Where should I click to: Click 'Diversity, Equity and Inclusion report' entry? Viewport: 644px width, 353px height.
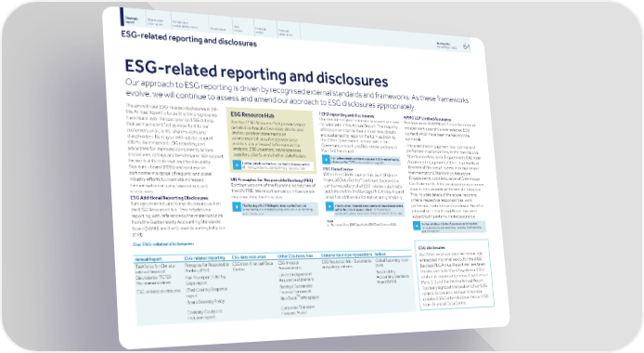pyautogui.click(x=204, y=315)
